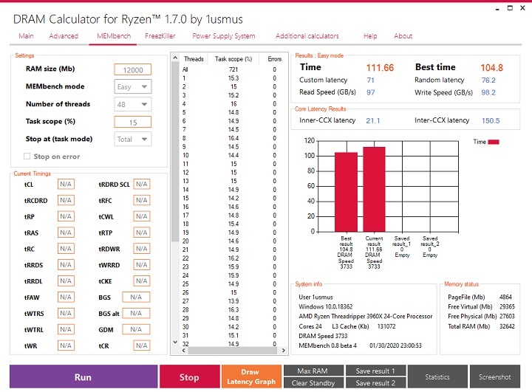Select thread row 10 with scope 14.4
The width and height of the screenshot is (532, 392).
(x=233, y=155)
